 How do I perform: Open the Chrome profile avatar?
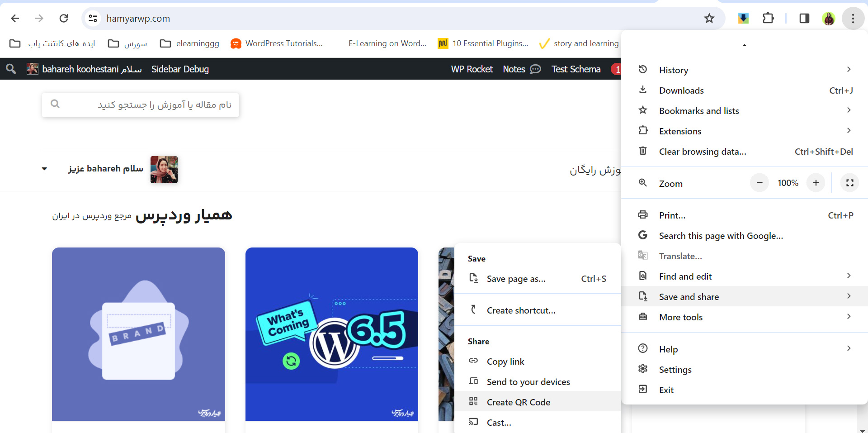point(829,18)
